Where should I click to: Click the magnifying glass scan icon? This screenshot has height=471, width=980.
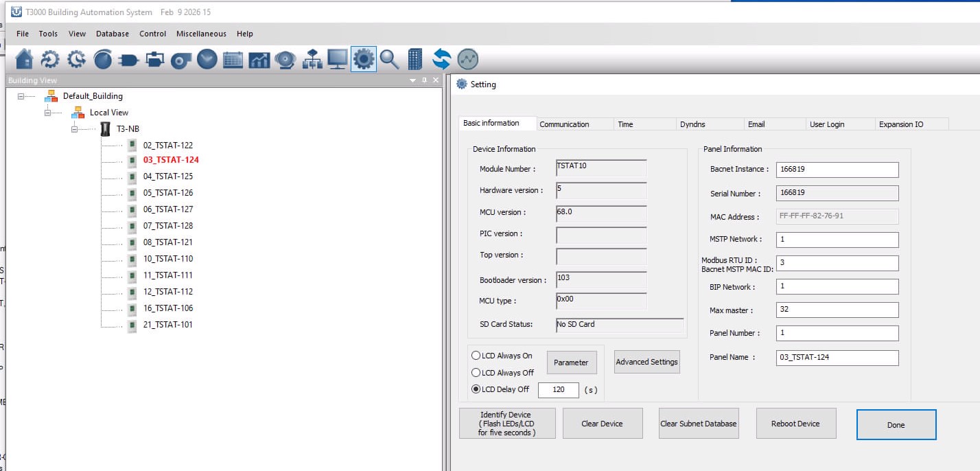pos(389,60)
